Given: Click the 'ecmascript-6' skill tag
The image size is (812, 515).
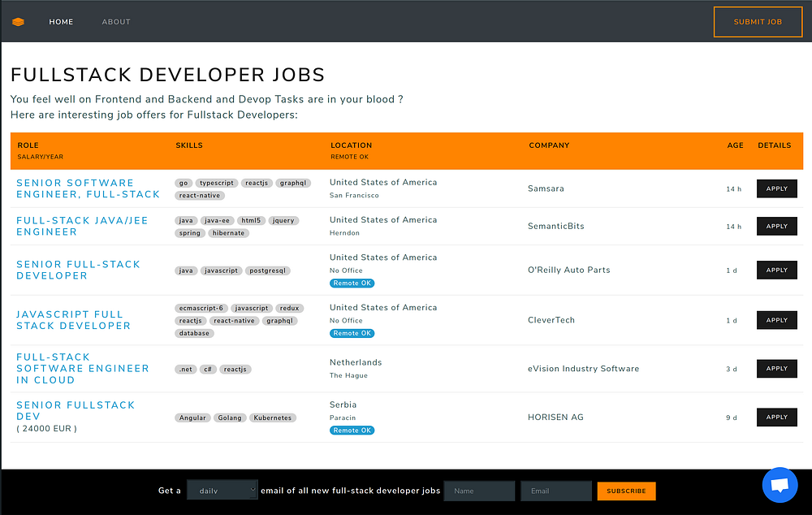Looking at the screenshot, I should tap(201, 308).
